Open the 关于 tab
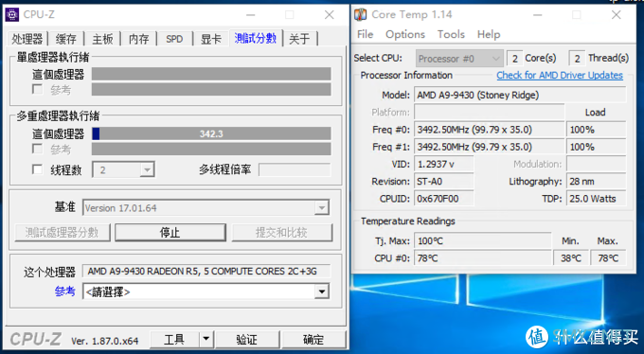This screenshot has height=354, width=644. coord(299,39)
